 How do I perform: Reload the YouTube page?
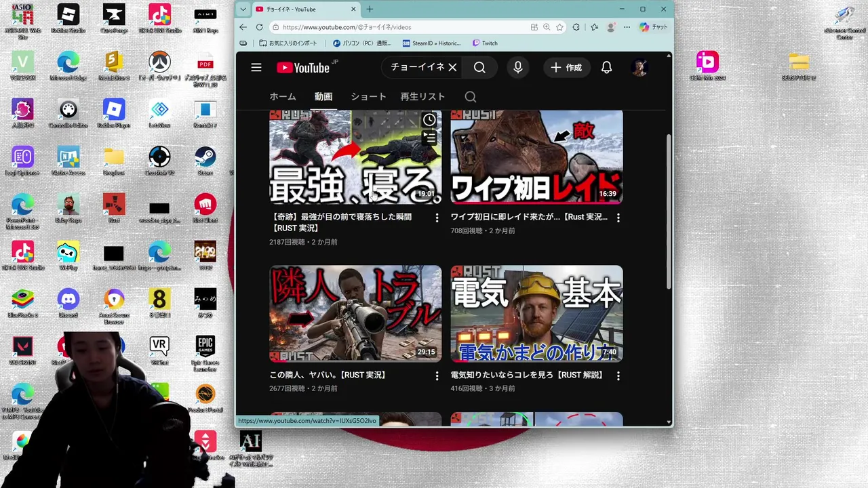point(259,27)
